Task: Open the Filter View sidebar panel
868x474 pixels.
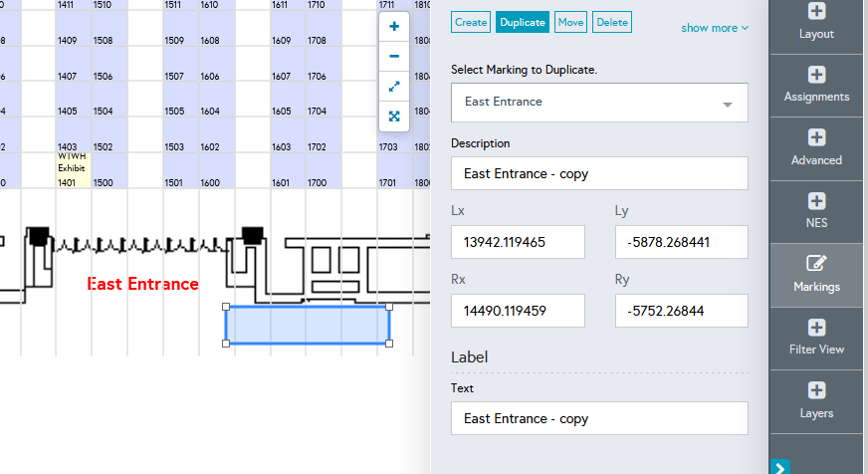Action: point(816,338)
